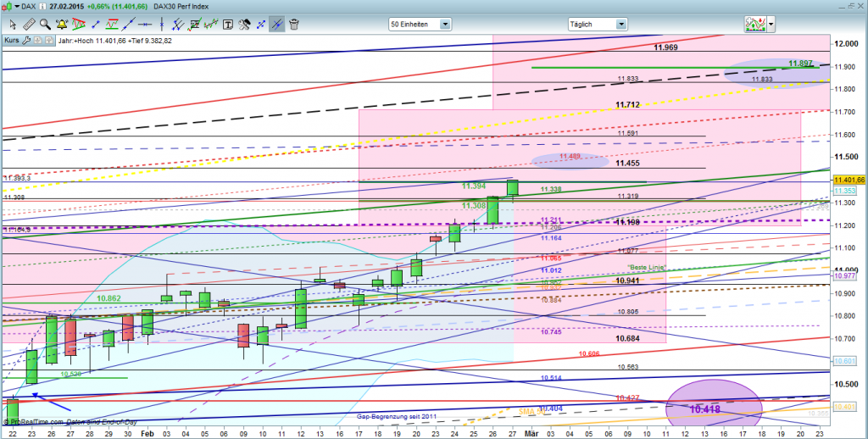Image resolution: width=868 pixels, height=439 pixels.
Task: Click the 10.977 axis price tag
Action: (843, 275)
